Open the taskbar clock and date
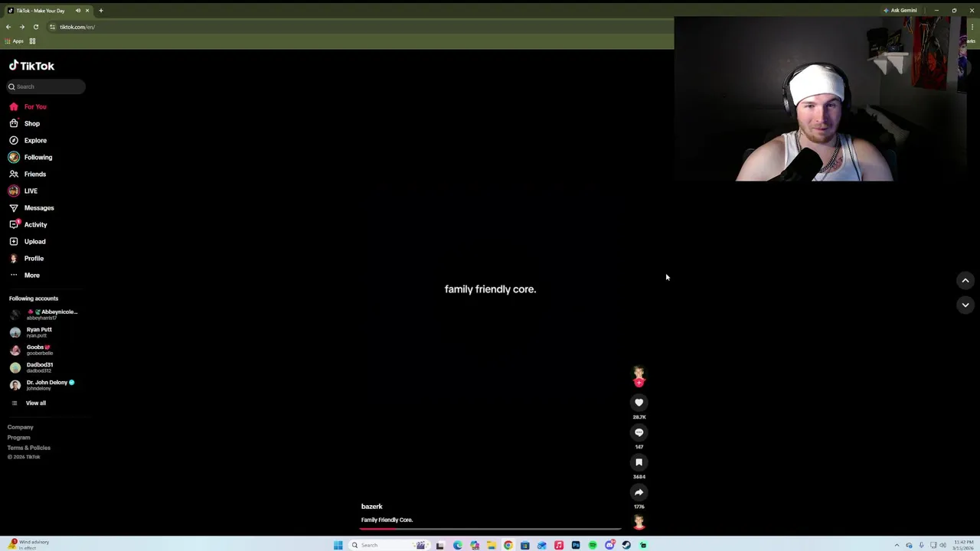This screenshot has height=551, width=980. tap(963, 544)
